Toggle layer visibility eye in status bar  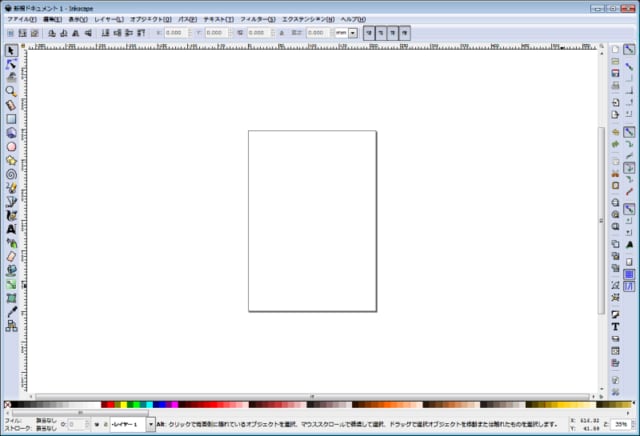coord(97,424)
